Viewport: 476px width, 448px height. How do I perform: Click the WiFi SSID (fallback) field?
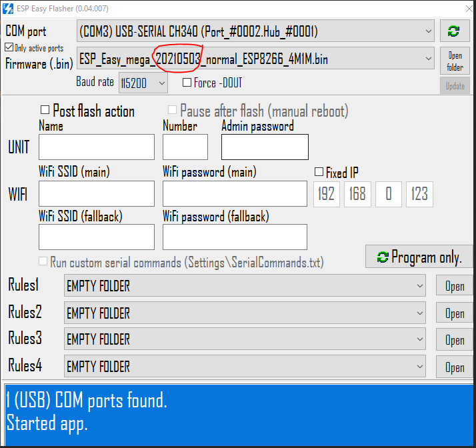click(x=97, y=237)
